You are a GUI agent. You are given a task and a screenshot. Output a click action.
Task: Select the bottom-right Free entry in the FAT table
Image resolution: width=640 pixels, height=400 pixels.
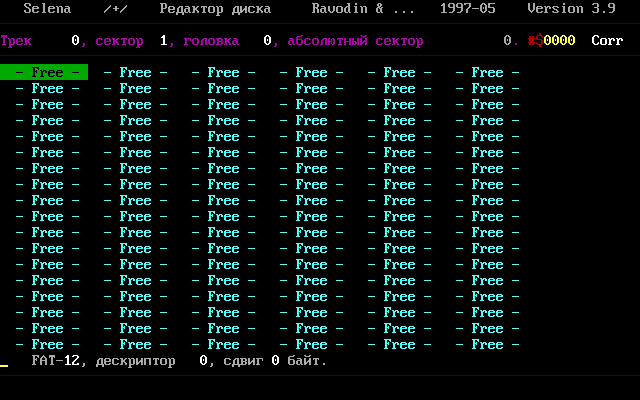[487, 344]
